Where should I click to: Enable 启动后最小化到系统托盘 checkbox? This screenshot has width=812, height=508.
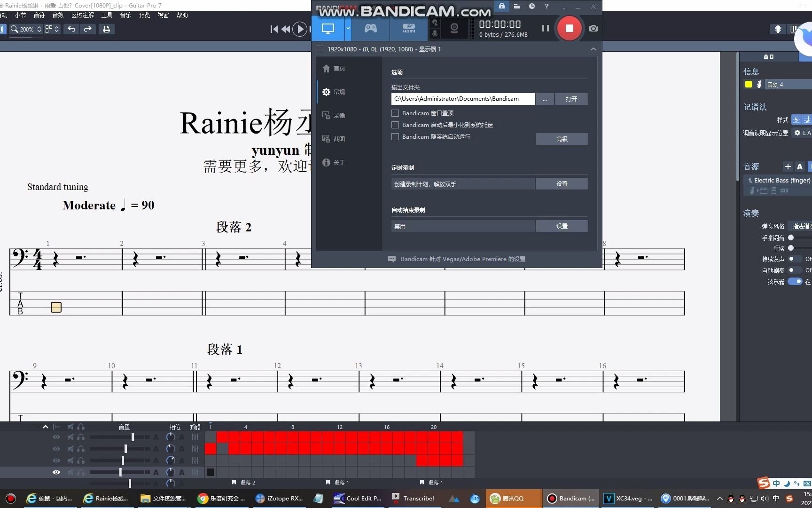pos(395,125)
